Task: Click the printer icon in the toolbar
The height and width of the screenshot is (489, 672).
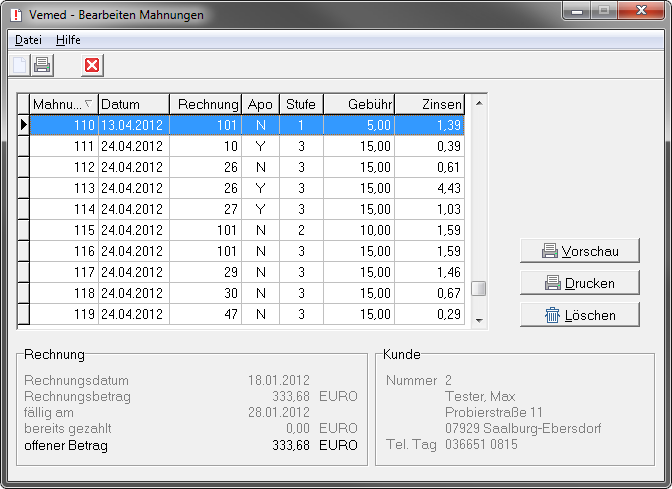Action: [42, 66]
